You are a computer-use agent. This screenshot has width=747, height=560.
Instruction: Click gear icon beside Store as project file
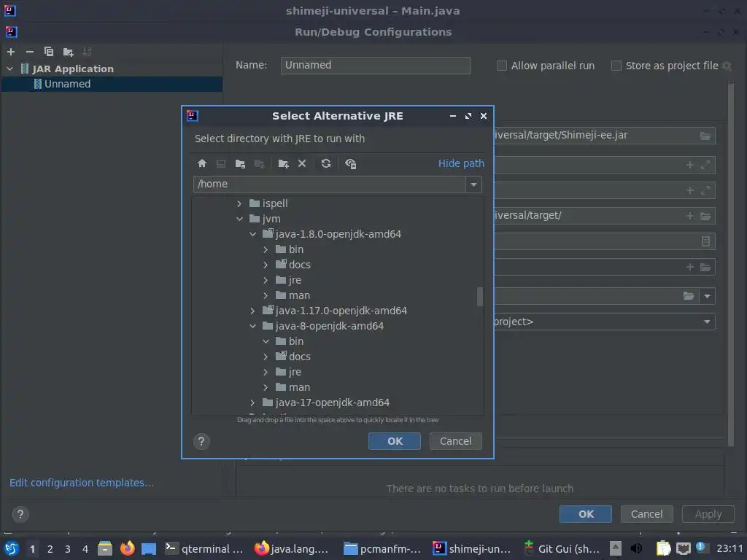click(x=727, y=66)
